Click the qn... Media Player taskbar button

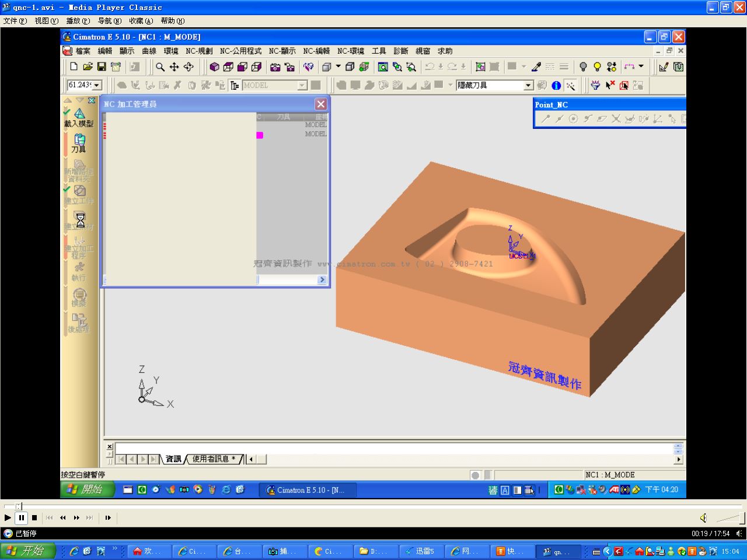[558, 551]
